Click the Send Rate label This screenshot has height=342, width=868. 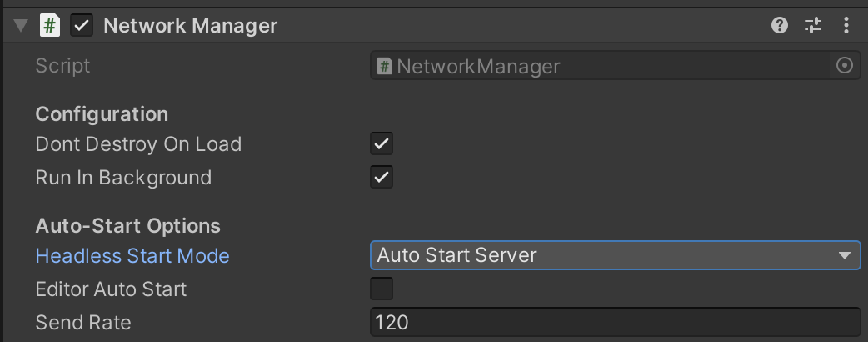point(83,323)
